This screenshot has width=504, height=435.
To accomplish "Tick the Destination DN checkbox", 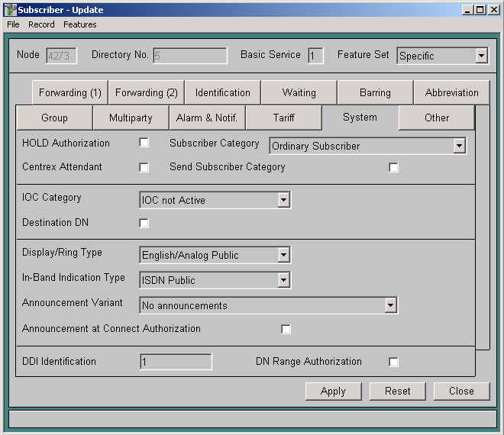I will 144,223.
